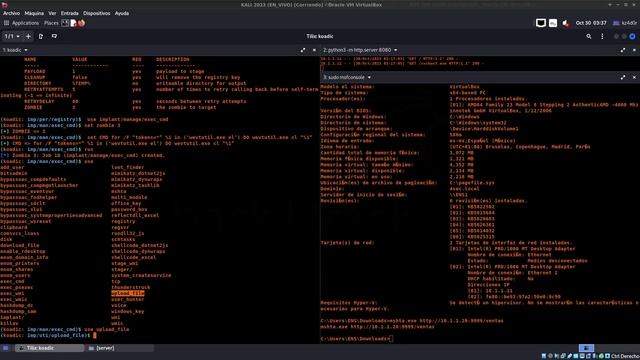Click the 'add_user' module name
The height and width of the screenshot is (360, 640).
point(12,167)
